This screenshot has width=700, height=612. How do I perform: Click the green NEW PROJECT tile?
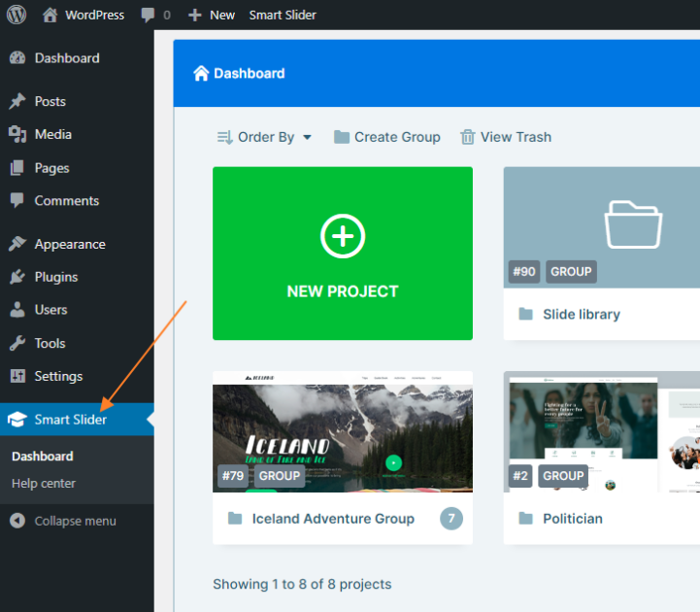343,254
